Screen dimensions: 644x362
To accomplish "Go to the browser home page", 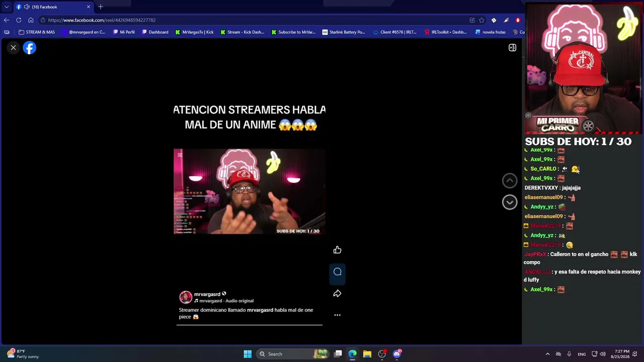I will click(31, 20).
